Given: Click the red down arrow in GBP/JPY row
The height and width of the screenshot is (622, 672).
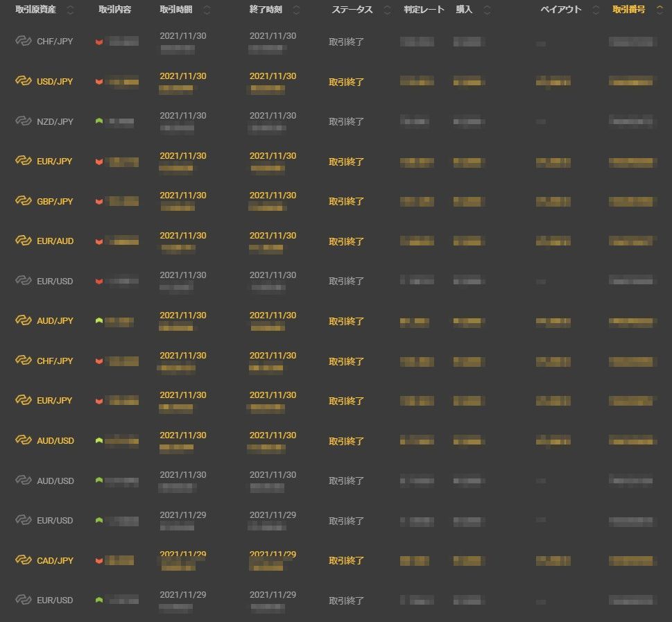Looking at the screenshot, I should [99, 201].
